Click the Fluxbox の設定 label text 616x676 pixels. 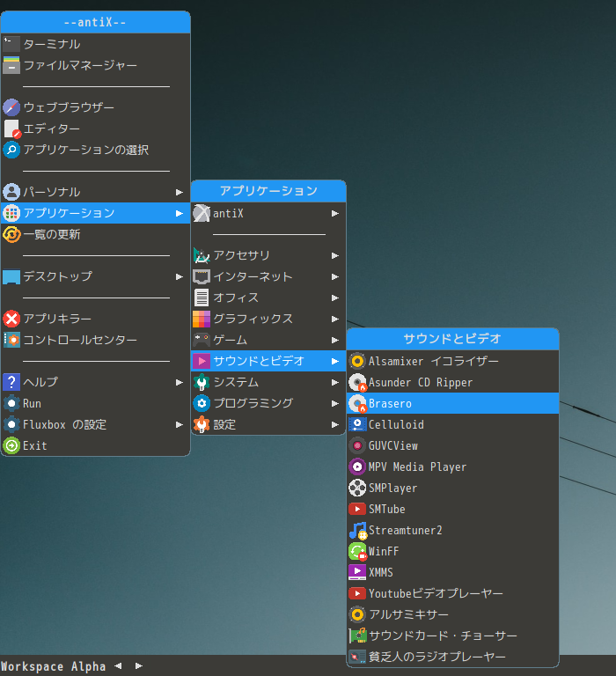64,424
